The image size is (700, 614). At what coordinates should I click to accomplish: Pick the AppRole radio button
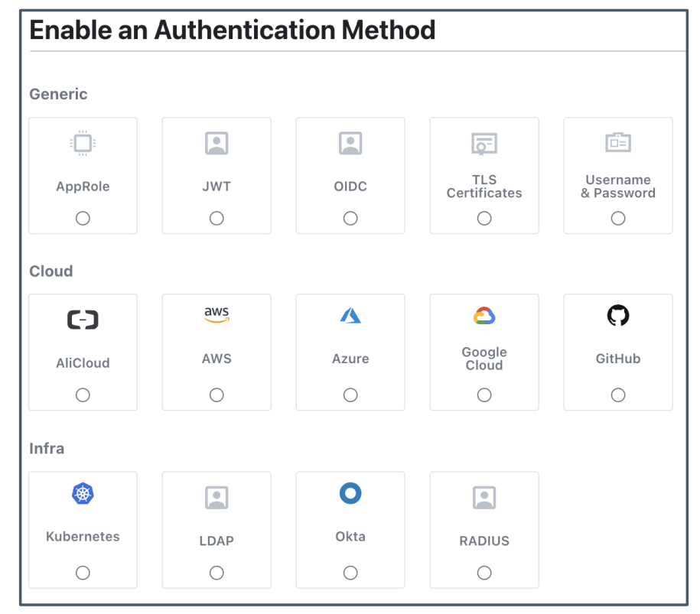pyautogui.click(x=83, y=219)
